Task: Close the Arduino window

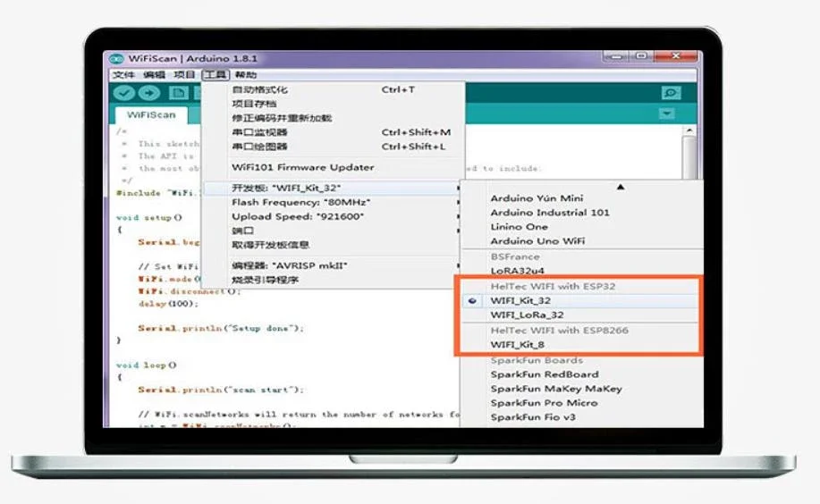Action: pyautogui.click(x=675, y=56)
